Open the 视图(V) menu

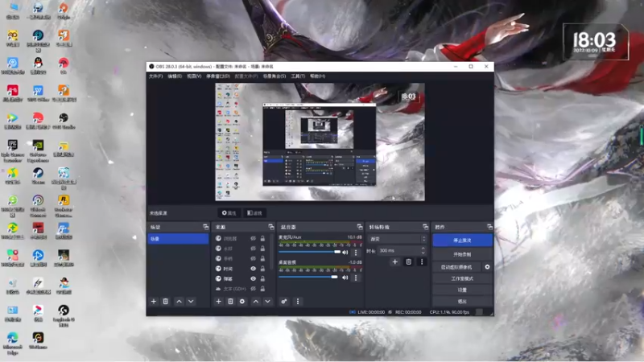194,76
